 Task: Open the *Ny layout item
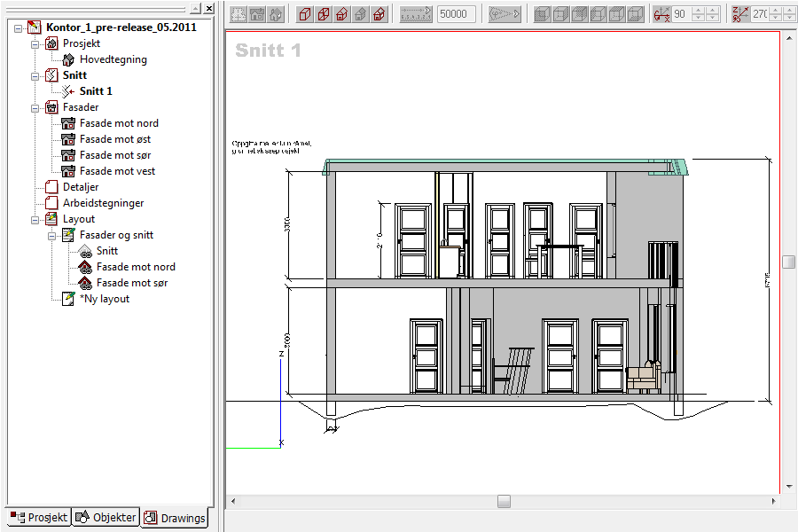point(105,299)
